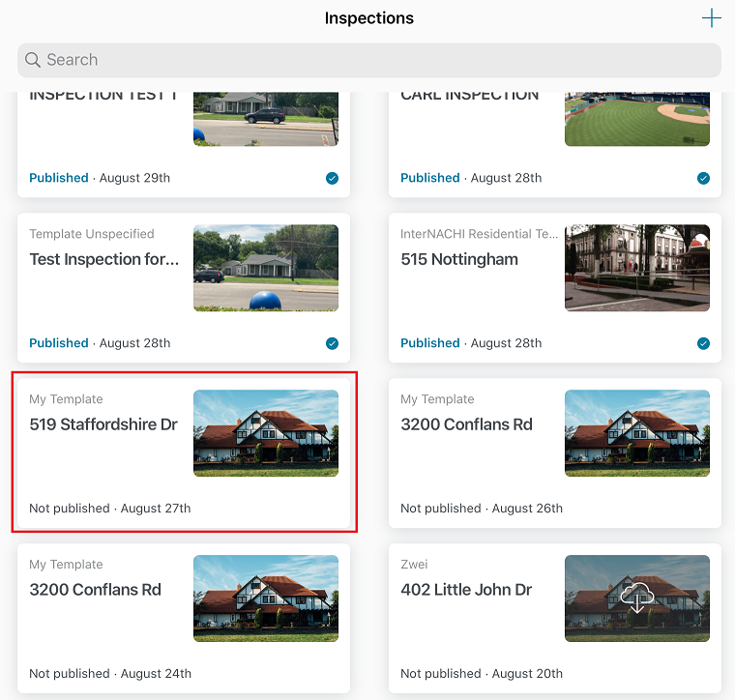Tap cloud download icon on 402 Little John Dr
Viewport: 735px width, 700px height.
[636, 598]
